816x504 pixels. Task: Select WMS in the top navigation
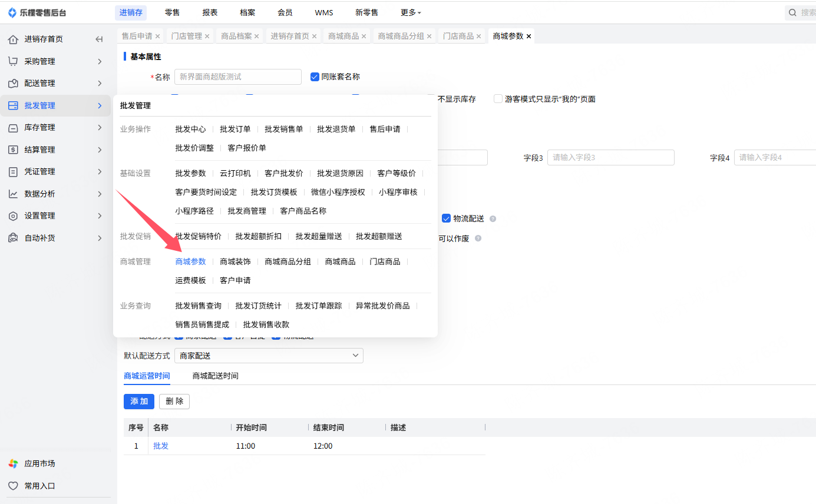tap(324, 12)
